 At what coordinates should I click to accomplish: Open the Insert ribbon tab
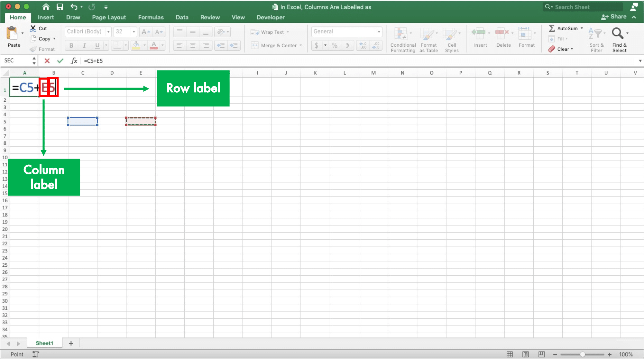[46, 17]
